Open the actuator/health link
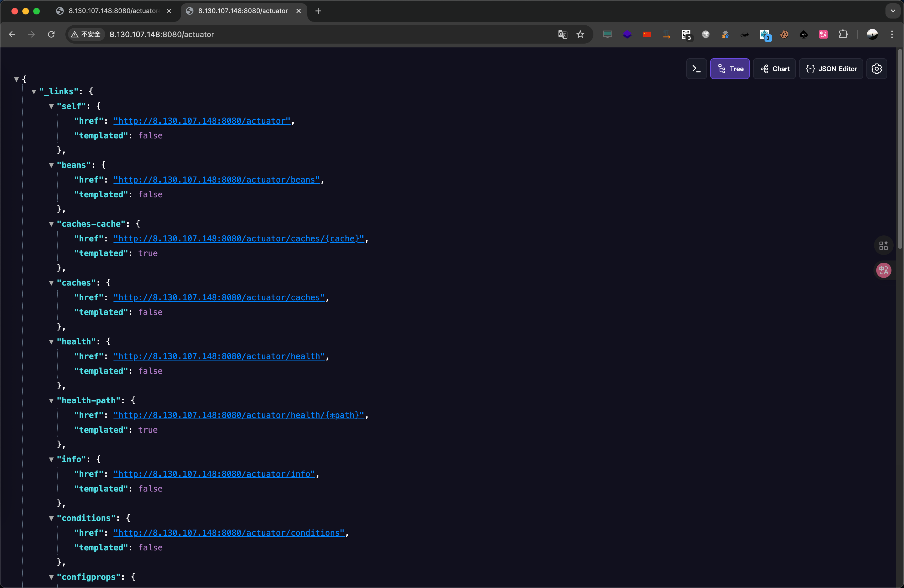Viewport: 904px width, 588px height. pyautogui.click(x=219, y=356)
